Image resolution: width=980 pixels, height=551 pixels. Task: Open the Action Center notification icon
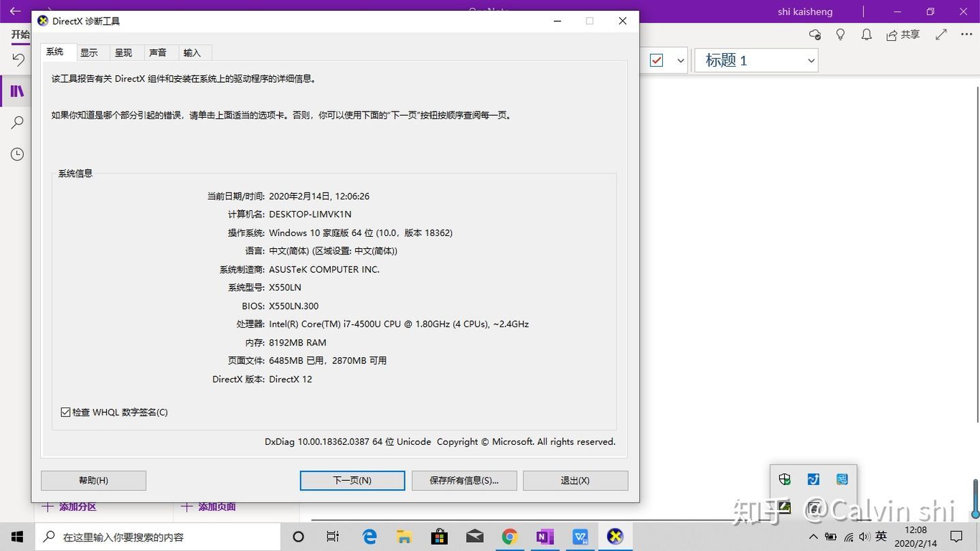point(956,537)
